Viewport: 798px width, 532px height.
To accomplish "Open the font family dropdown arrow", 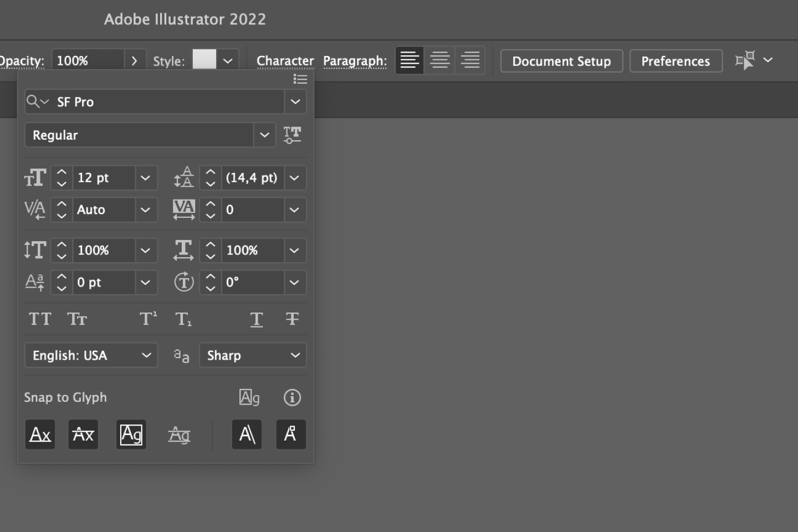I will (x=295, y=101).
